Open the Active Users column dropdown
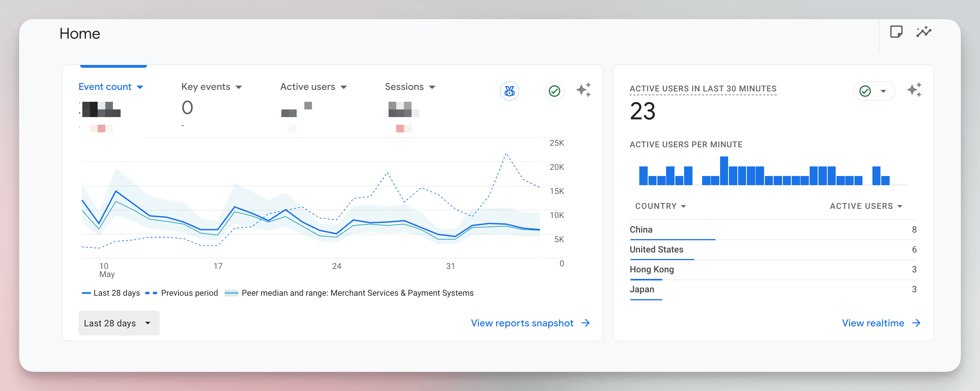Screen dimensions: 980x391 pyautogui.click(x=866, y=206)
